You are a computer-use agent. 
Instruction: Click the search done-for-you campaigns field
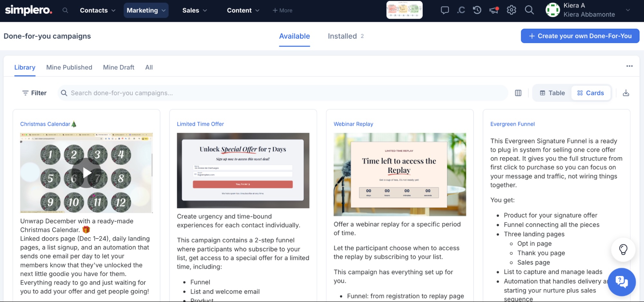tap(283, 93)
